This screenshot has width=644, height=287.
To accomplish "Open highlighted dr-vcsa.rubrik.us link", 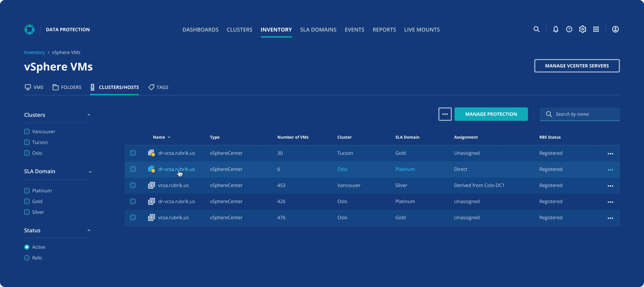I will [176, 169].
